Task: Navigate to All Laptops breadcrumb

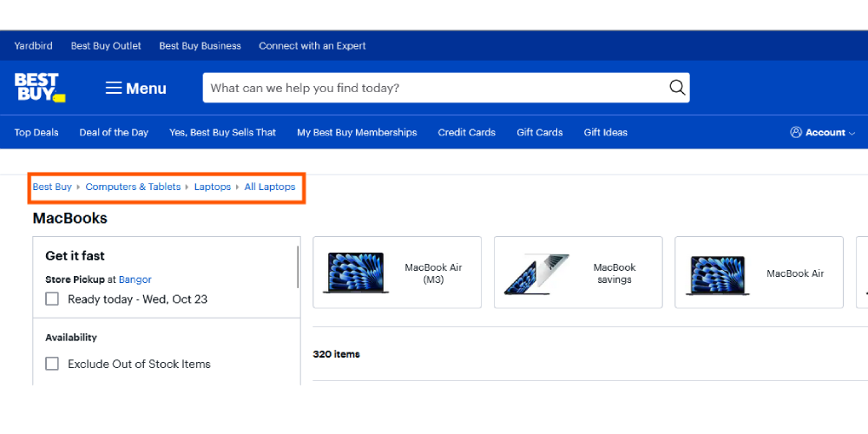Action: (270, 187)
